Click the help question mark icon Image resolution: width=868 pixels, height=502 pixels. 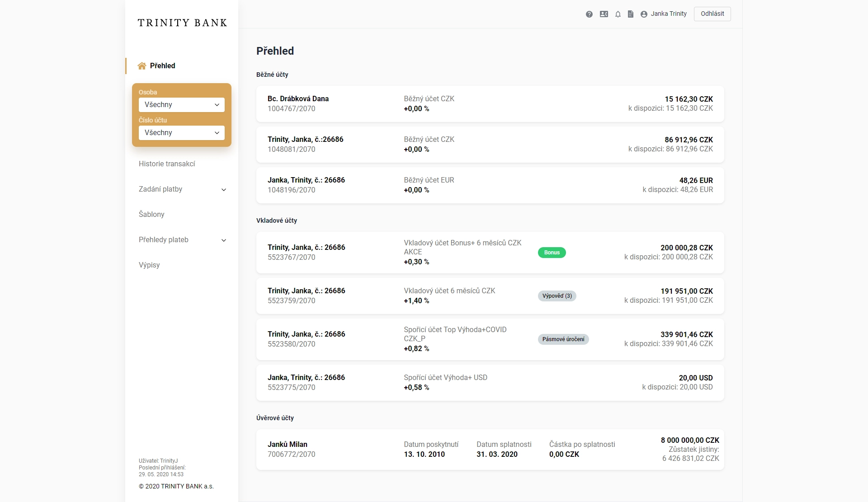589,14
